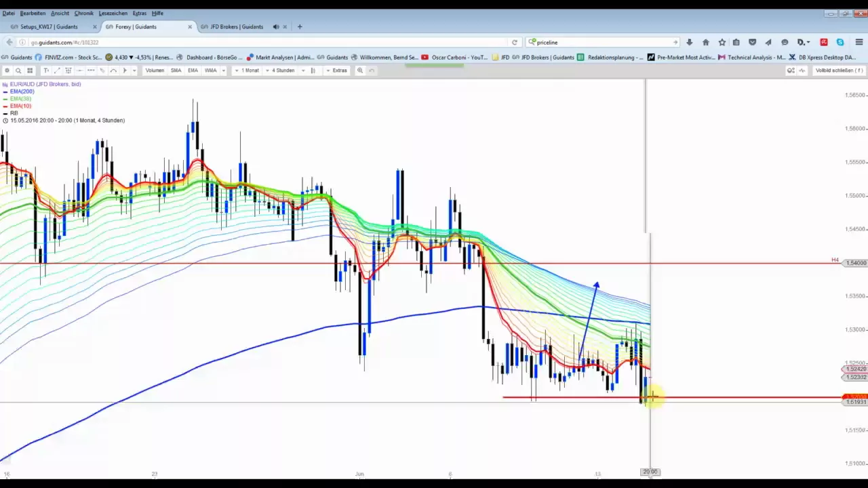Click the priceline search field
This screenshot has width=868, height=488.
602,42
